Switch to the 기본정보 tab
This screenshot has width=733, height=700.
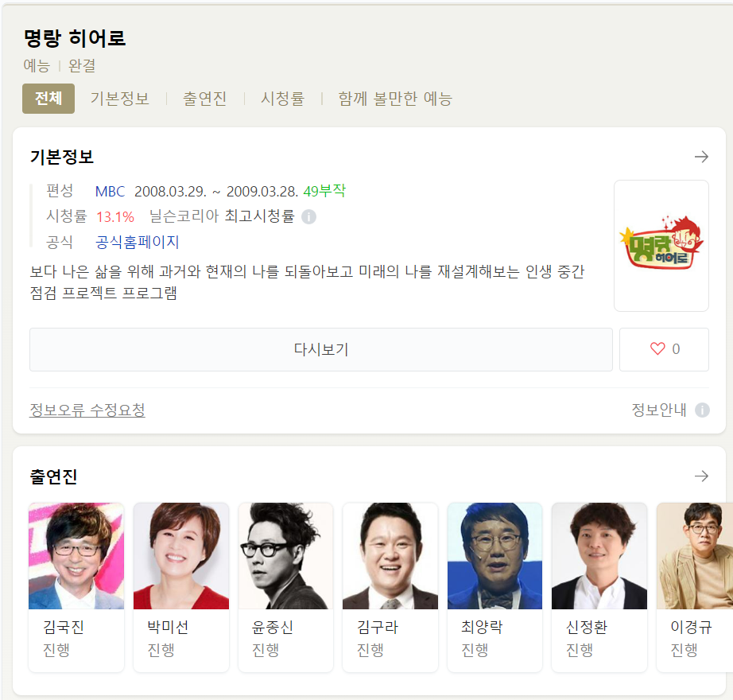(120, 99)
